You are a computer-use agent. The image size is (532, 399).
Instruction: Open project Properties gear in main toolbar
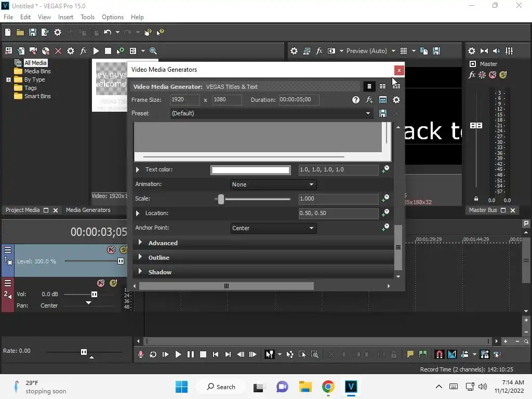(58, 32)
